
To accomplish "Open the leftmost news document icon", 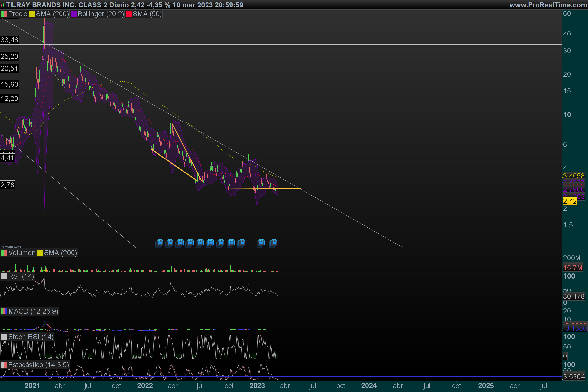I will pos(159,243).
